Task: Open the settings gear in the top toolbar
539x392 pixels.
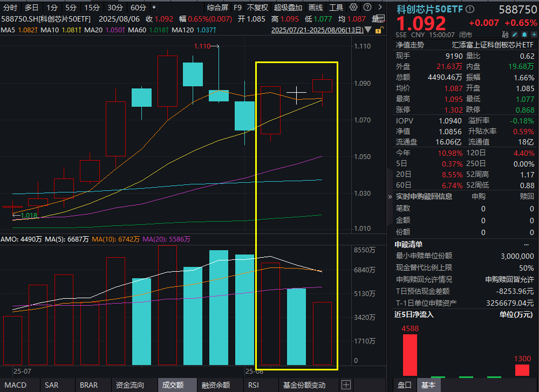Action: (353, 7)
